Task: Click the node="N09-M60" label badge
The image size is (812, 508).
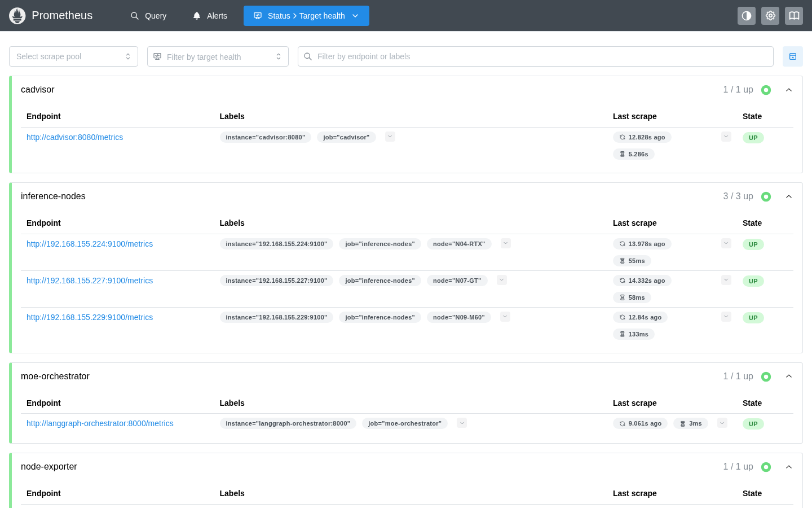Action: (459, 317)
